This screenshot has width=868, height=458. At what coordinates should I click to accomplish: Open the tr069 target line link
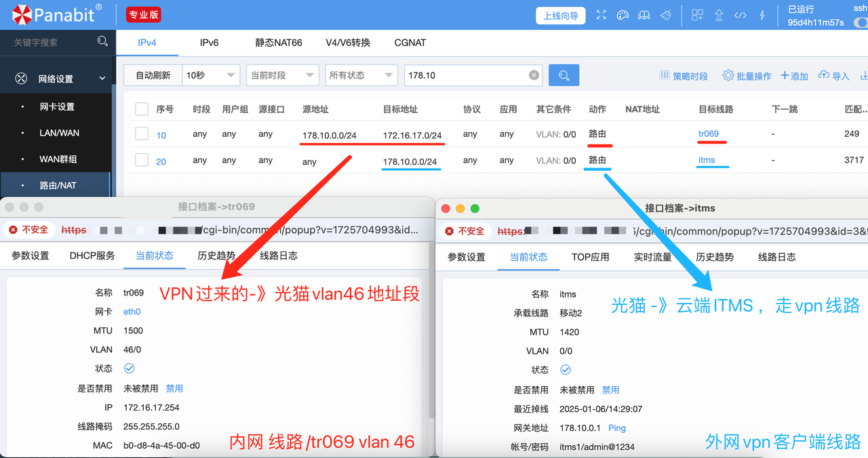pyautogui.click(x=708, y=133)
